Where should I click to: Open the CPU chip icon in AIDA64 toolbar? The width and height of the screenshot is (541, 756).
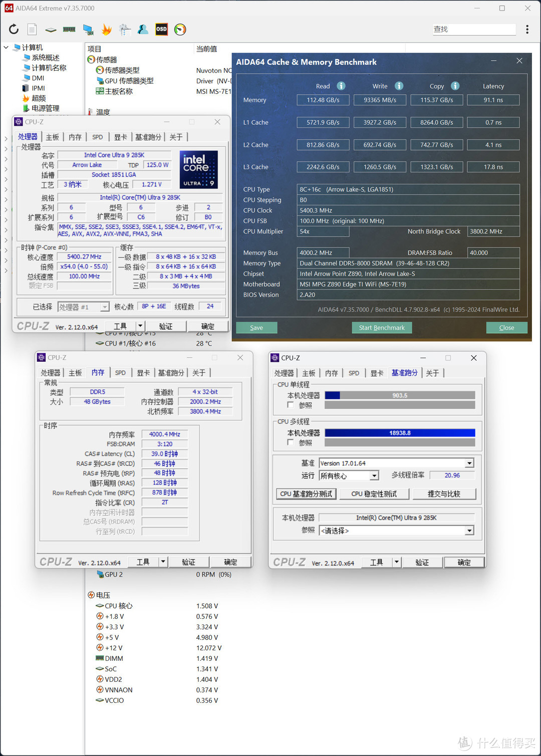[x=51, y=30]
